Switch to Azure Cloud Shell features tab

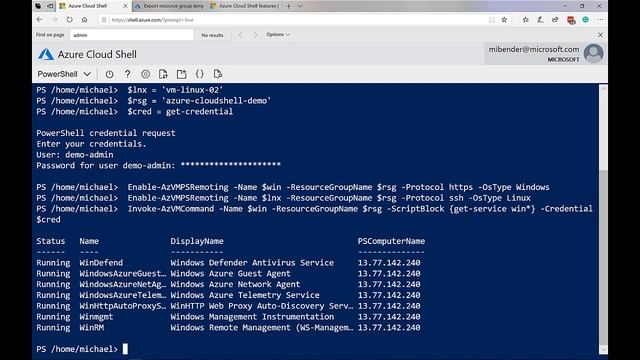click(x=245, y=6)
